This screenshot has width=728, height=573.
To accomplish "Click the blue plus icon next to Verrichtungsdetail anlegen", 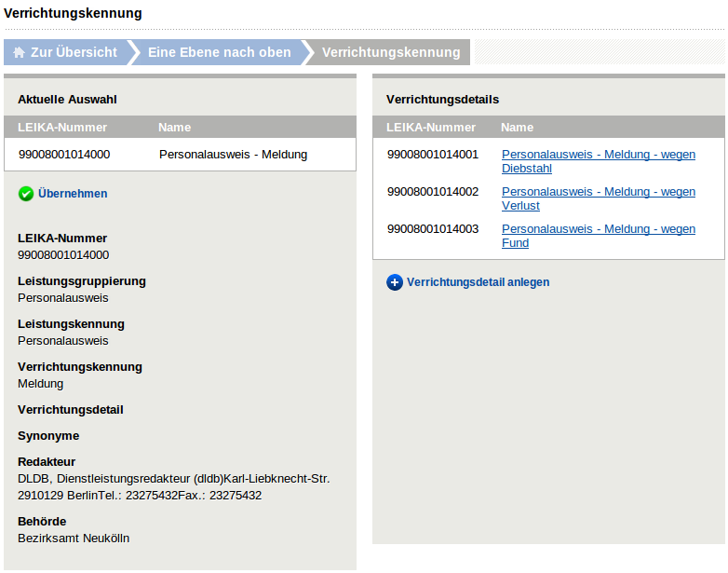I will [395, 282].
